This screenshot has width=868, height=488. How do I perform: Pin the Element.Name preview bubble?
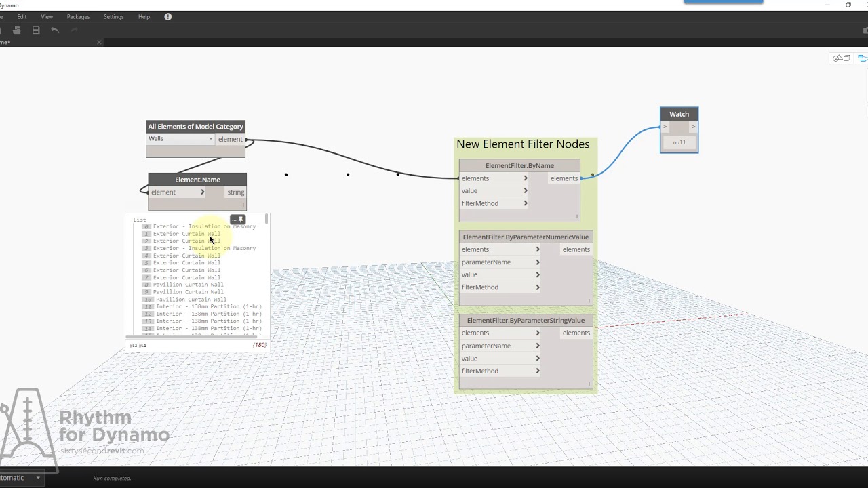point(241,220)
